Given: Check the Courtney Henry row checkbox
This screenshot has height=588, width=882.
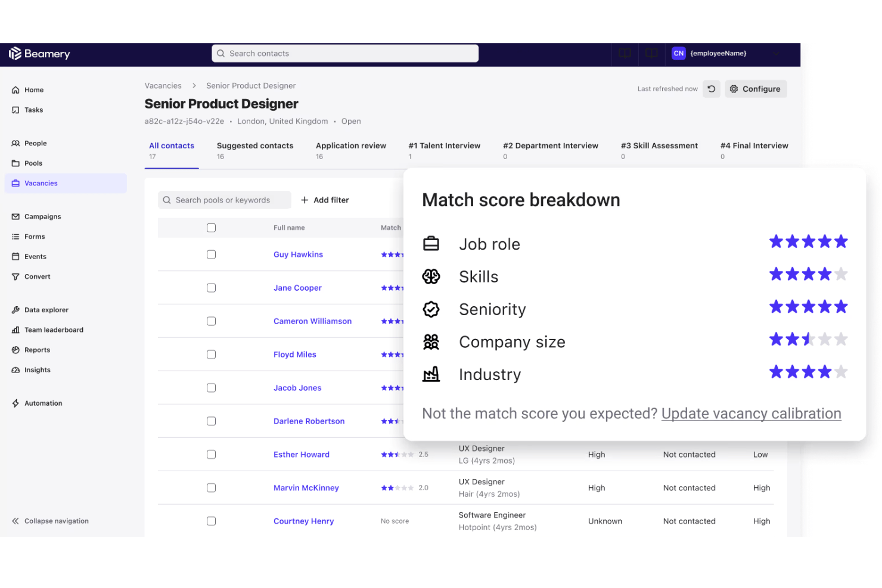Looking at the screenshot, I should [211, 522].
